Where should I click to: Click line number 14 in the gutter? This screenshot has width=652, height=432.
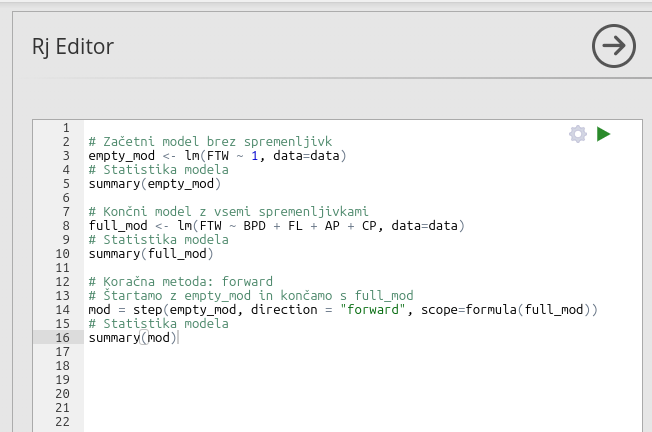62,309
